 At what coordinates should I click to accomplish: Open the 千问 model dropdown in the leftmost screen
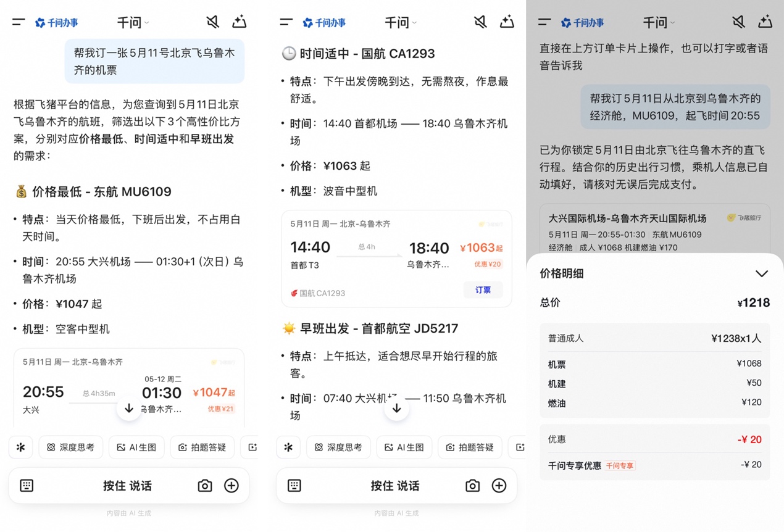click(133, 23)
